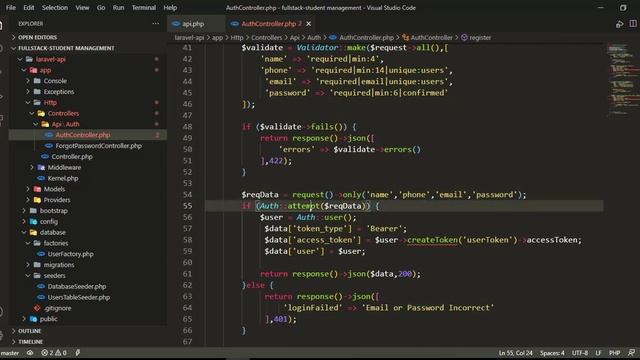Open the Edit menu
Image resolution: width=640 pixels, height=360 pixels.
(29, 7)
